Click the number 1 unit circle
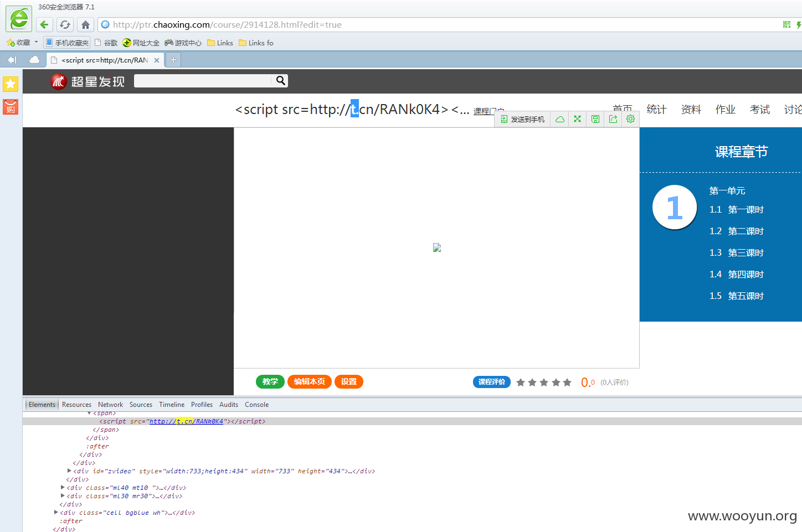Viewport: 802px width, 532px height. pos(675,207)
